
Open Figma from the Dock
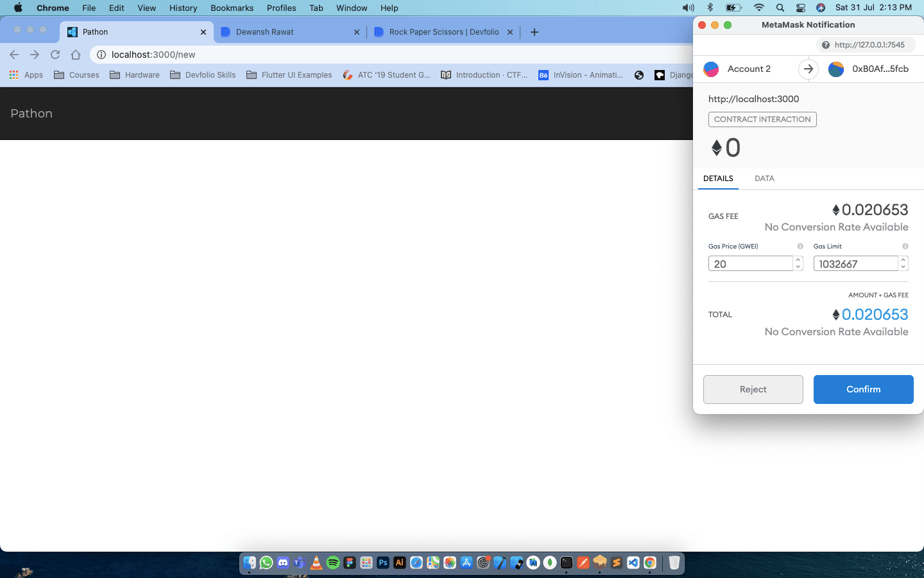pos(350,563)
